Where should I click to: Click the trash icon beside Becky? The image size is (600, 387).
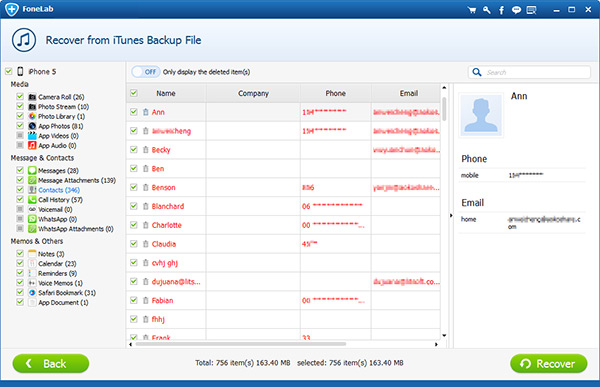pos(145,150)
